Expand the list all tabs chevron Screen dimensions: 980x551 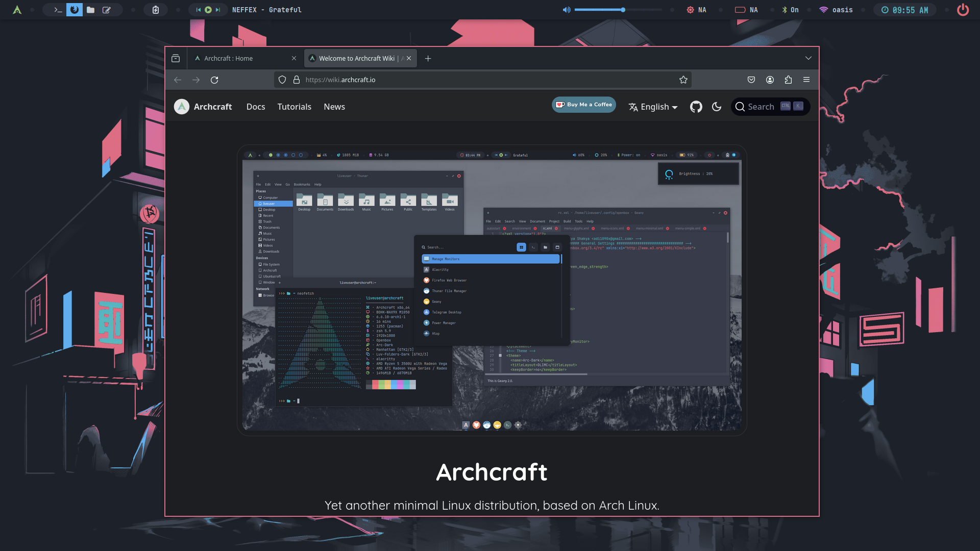pos(808,58)
